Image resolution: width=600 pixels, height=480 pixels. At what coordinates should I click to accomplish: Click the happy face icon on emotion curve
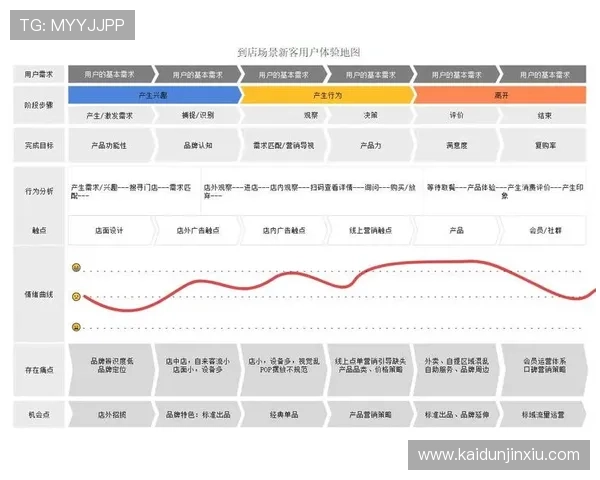[x=76, y=268]
